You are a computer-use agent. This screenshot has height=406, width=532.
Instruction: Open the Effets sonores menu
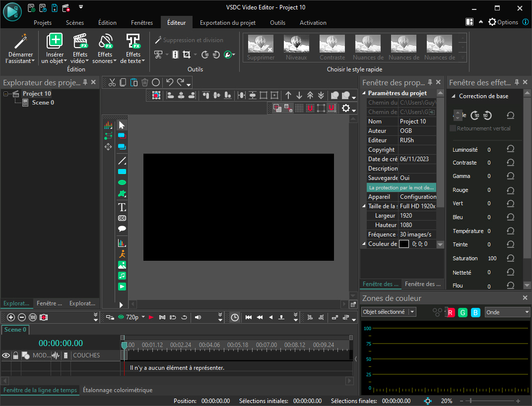click(x=105, y=49)
